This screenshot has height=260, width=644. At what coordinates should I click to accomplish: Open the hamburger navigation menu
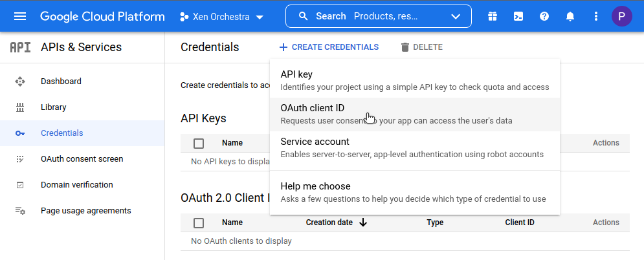click(20, 16)
